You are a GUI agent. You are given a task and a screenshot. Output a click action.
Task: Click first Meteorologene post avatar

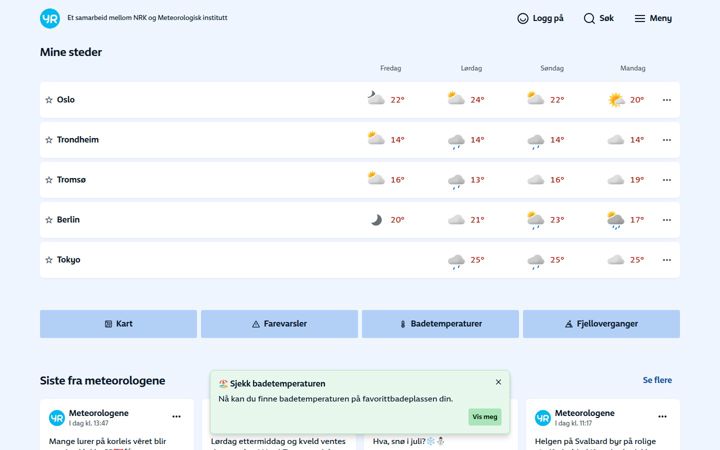point(56,418)
